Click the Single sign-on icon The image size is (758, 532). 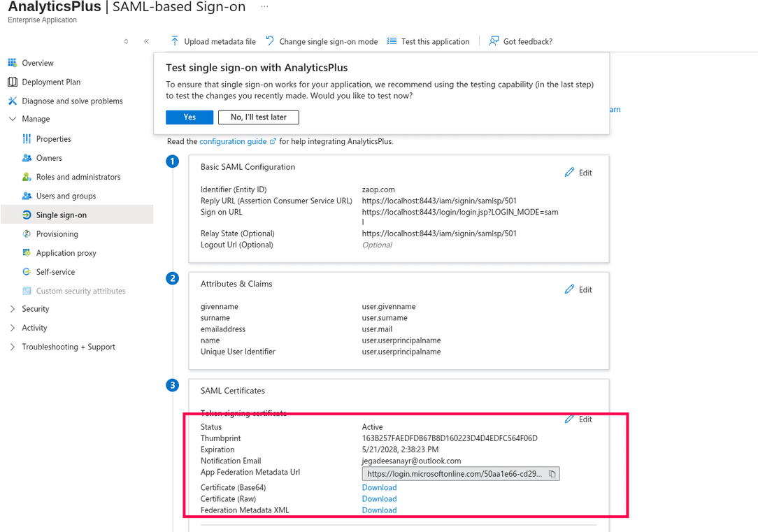click(x=27, y=215)
